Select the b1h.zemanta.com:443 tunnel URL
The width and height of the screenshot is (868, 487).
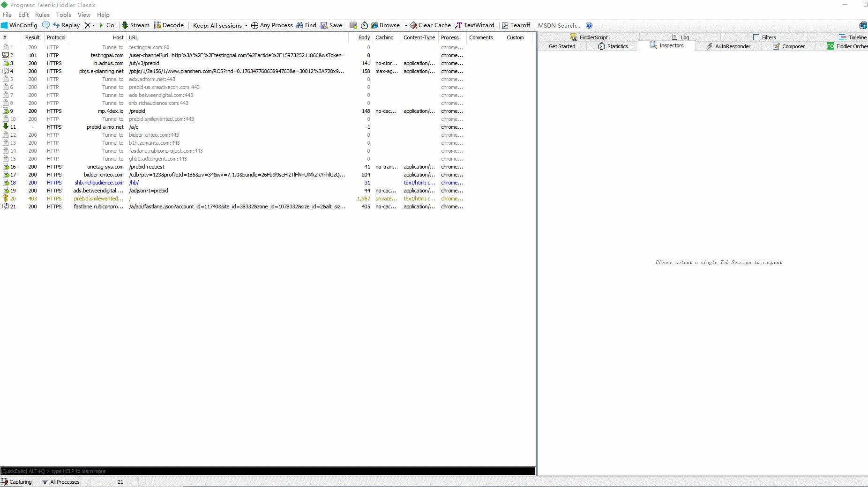pyautogui.click(x=155, y=143)
